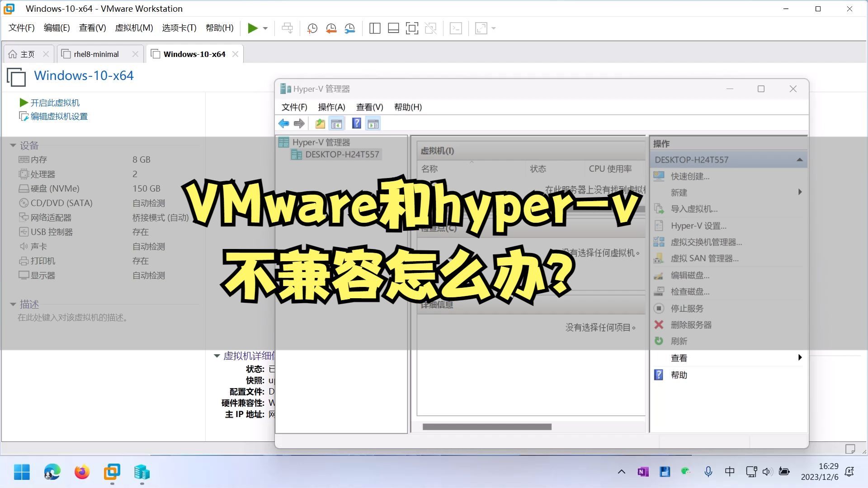
Task: Select the 声卡 device row
Action: tap(104, 247)
